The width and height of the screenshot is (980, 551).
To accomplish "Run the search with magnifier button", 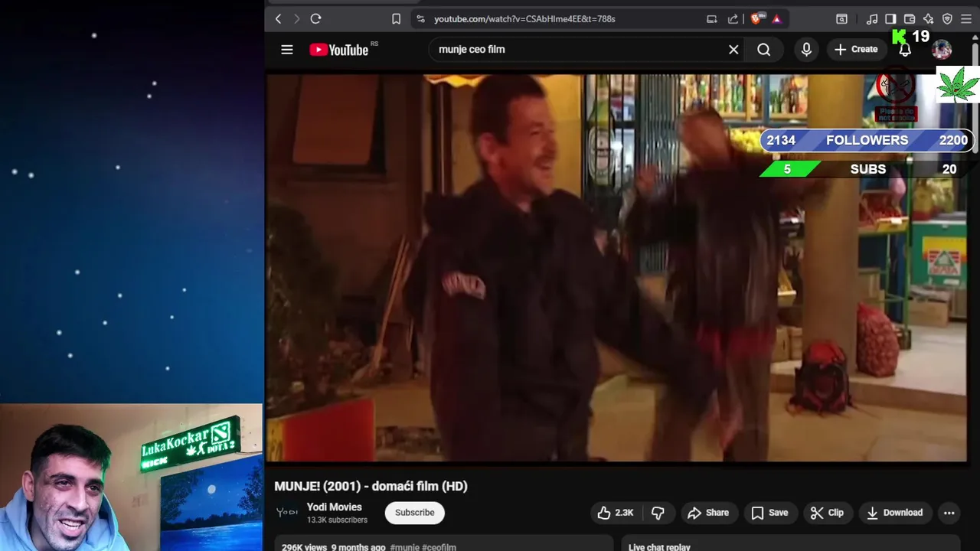I will [763, 50].
